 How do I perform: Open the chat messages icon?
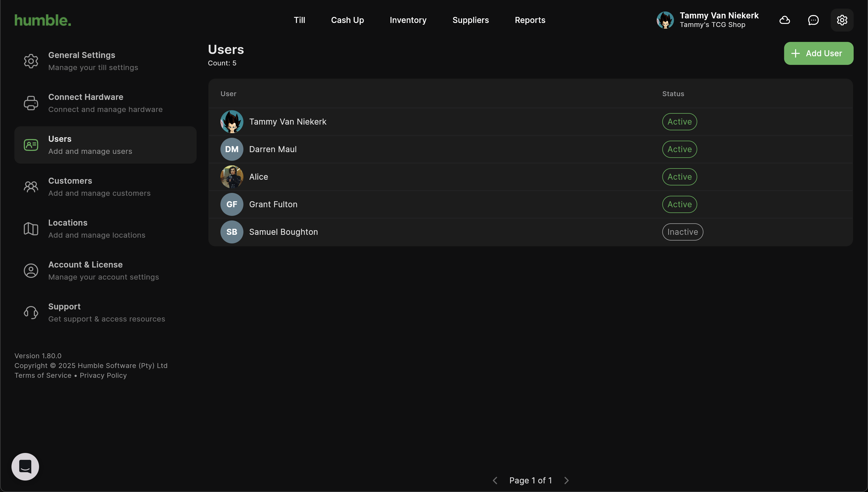813,20
